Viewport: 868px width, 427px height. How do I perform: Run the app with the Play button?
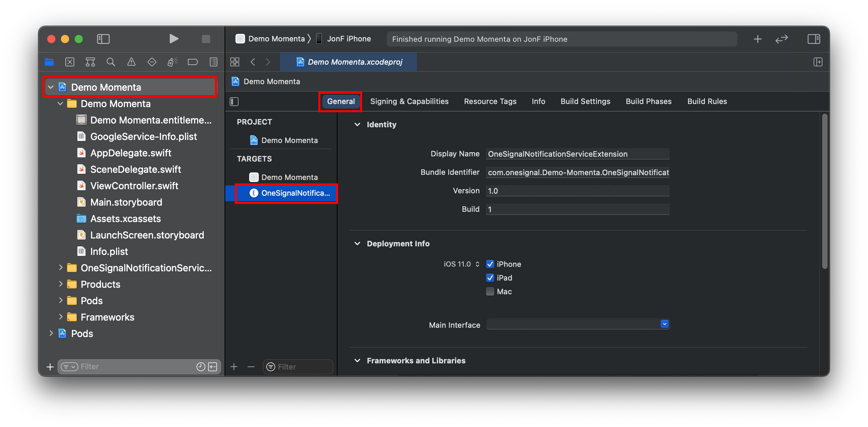(x=174, y=39)
